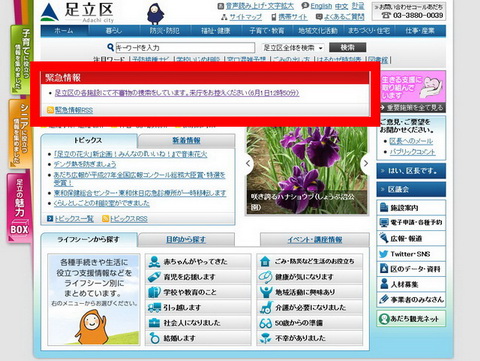
Task: Show previous slide with left carousel arrow
Action: [x=248, y=163]
